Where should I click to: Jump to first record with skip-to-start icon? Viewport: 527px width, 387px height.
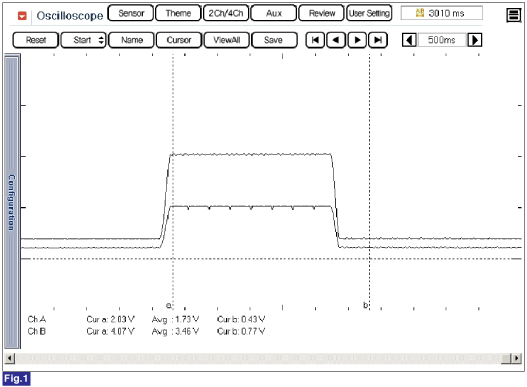pyautogui.click(x=315, y=40)
